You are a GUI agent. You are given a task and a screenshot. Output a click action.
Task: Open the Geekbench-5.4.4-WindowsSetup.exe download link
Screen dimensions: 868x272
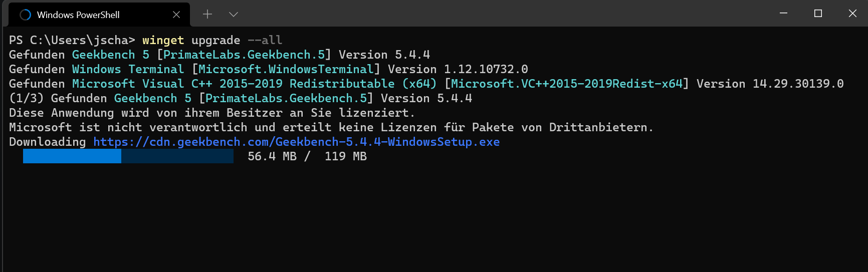click(296, 142)
